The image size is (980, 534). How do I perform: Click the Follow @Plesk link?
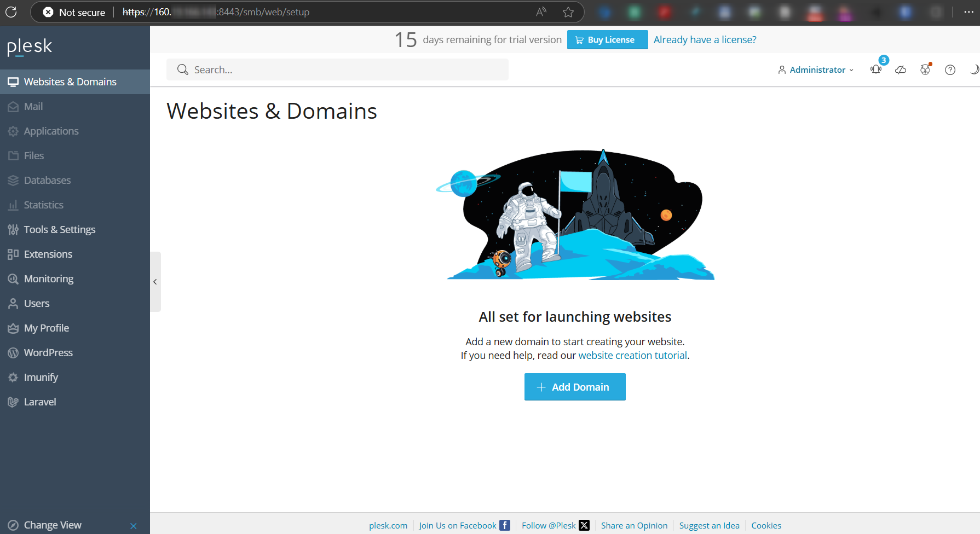point(549,525)
